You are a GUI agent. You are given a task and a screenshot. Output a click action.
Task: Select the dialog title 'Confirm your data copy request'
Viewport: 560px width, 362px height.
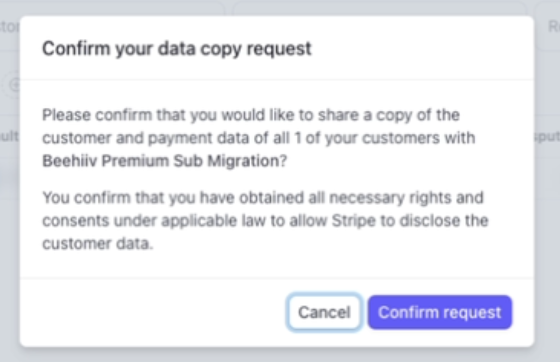(177, 48)
